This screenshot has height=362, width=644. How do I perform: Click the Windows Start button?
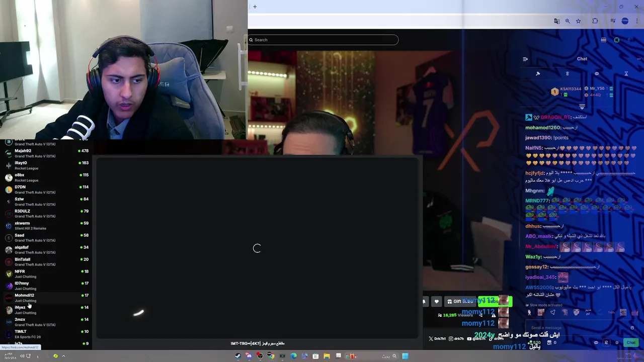[405, 356]
